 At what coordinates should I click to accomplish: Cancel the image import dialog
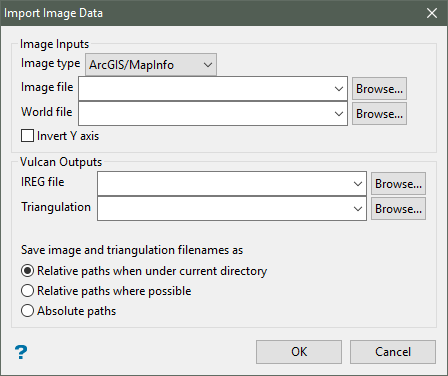pos(393,352)
